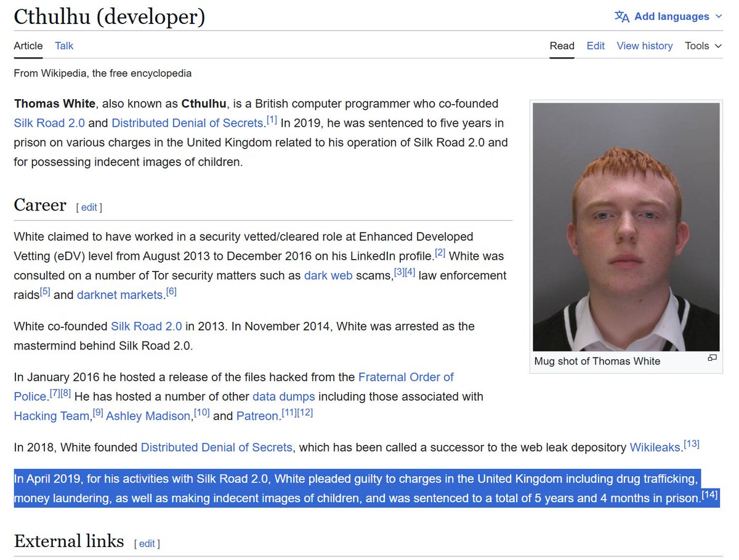Click citation [8] after Police
Screen dimensions: 739x560
point(66,393)
